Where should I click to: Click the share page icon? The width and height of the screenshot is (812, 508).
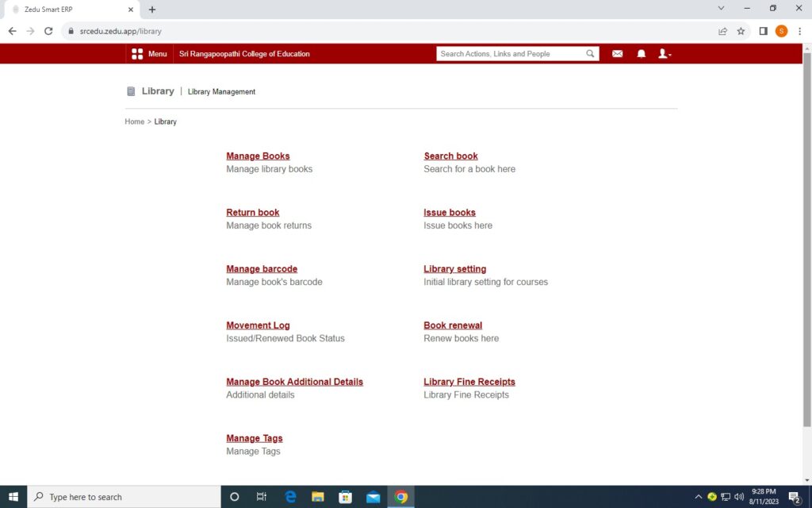click(x=722, y=31)
